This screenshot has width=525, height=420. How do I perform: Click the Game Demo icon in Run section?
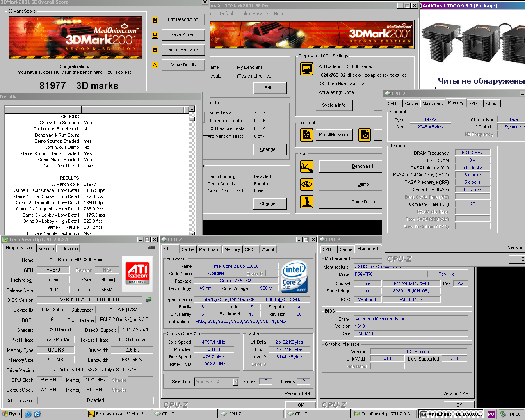pyautogui.click(x=307, y=201)
